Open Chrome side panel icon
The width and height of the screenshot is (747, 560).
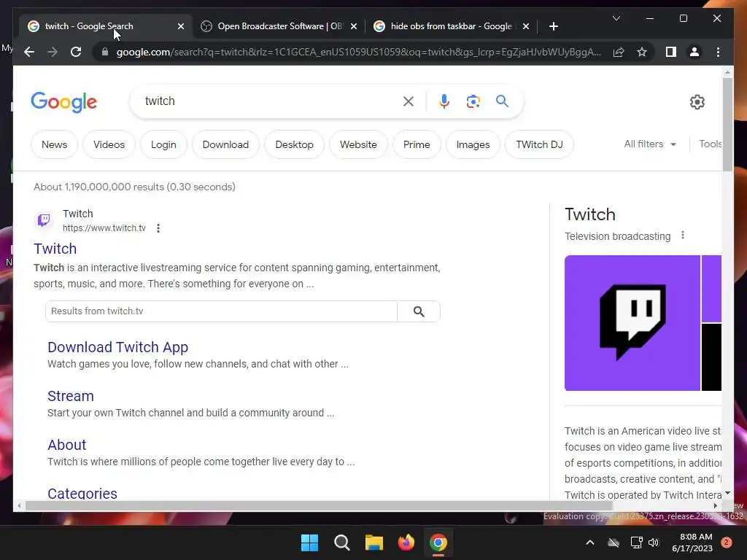pos(671,52)
